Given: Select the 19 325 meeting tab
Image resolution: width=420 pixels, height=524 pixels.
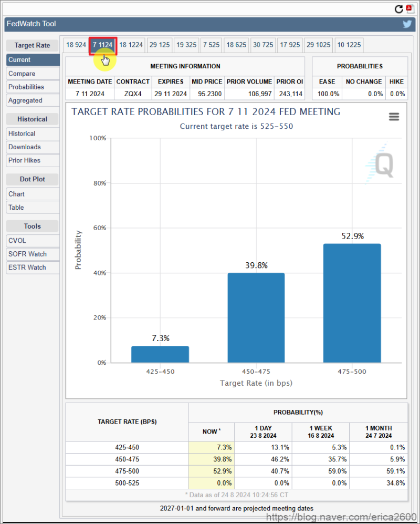Looking at the screenshot, I should [x=186, y=45].
